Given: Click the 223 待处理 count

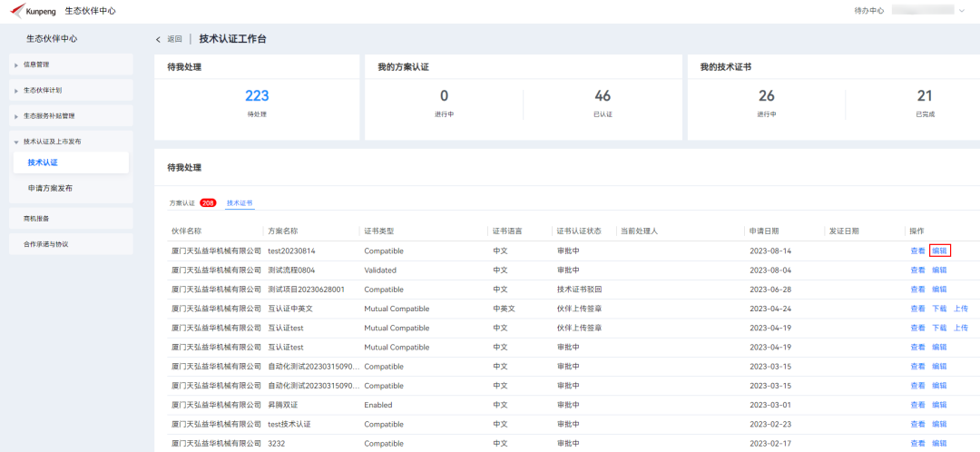Looking at the screenshot, I should point(256,95).
